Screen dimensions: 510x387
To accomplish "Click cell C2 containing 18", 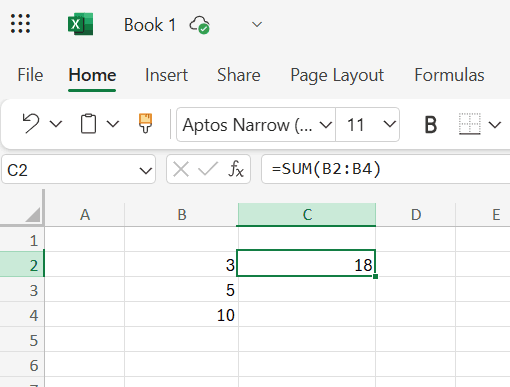I will 306,263.
